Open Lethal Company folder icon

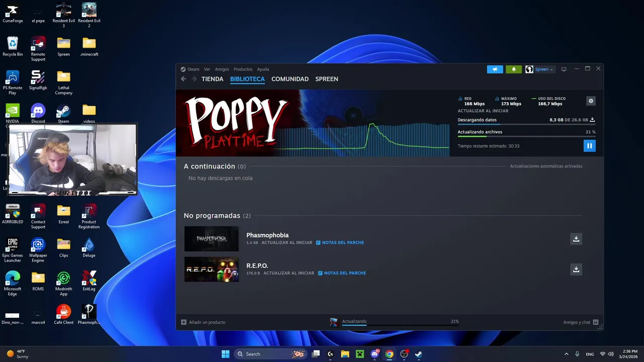63,82
